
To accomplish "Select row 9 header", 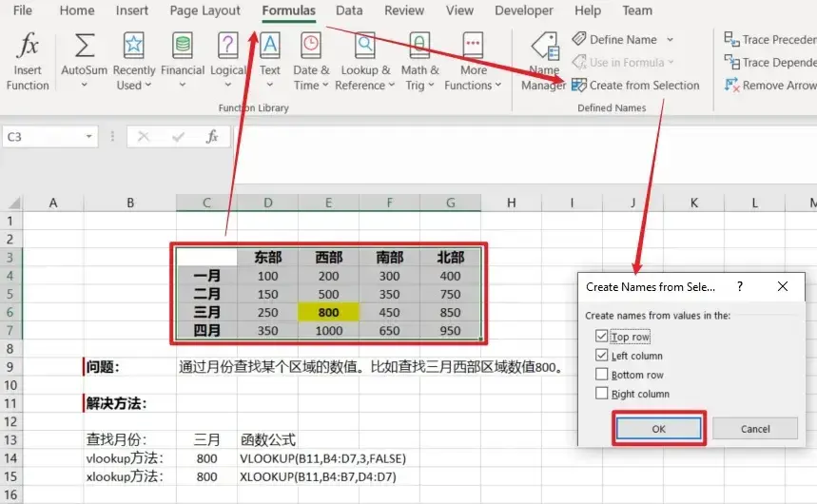I will (10, 367).
